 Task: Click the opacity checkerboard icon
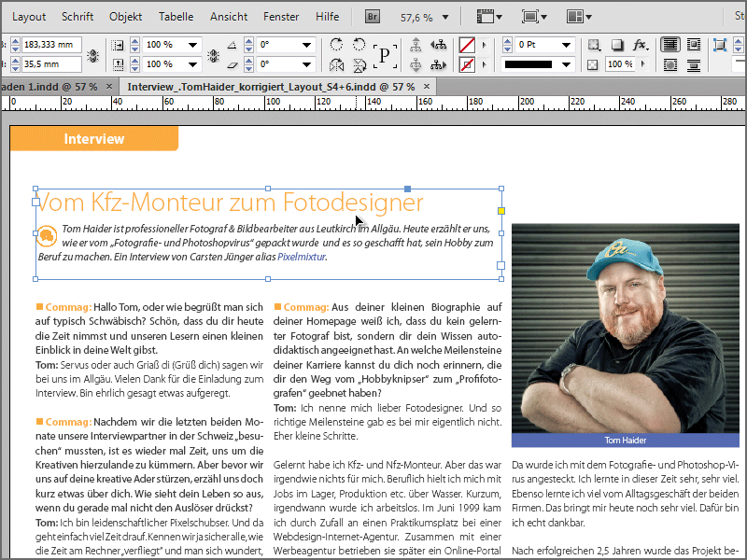click(593, 64)
